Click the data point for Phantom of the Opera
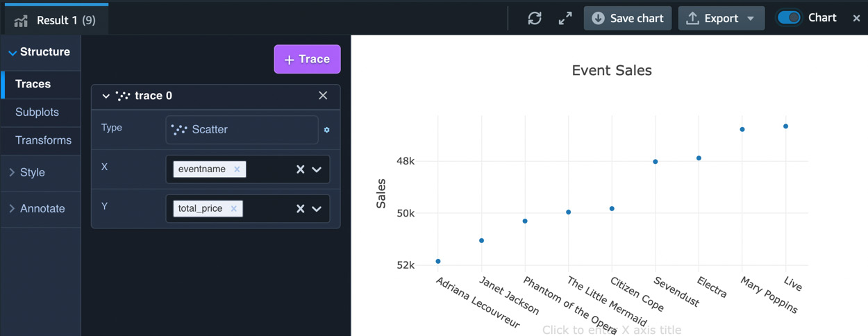This screenshot has height=336, width=868. (x=525, y=221)
